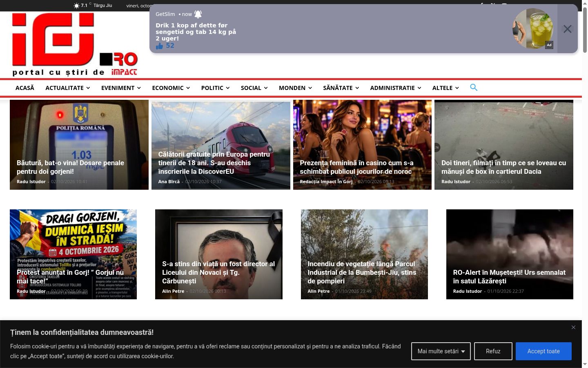Click the Accept toate button
Viewport: 588px width, 368px height.
(543, 351)
